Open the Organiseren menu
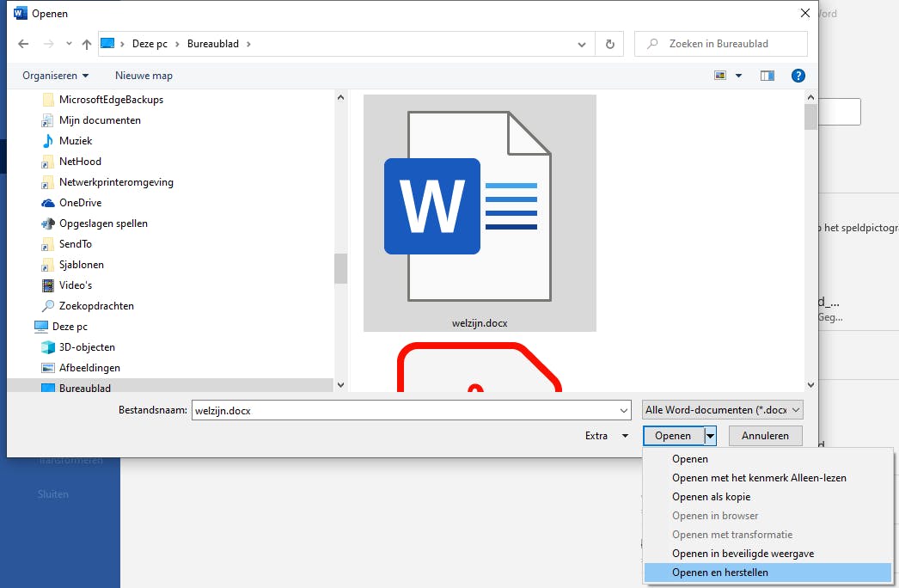The height and width of the screenshot is (588, 899). 55,76
